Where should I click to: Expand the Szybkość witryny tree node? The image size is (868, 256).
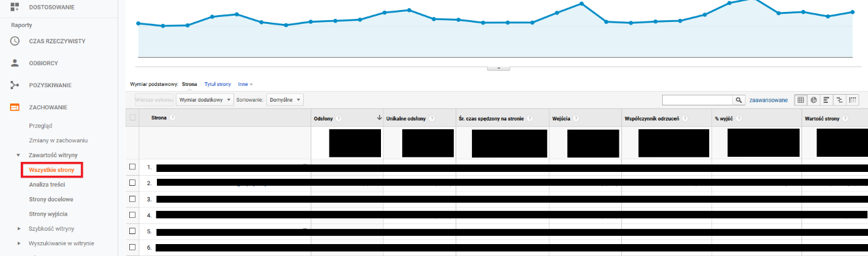[19, 228]
